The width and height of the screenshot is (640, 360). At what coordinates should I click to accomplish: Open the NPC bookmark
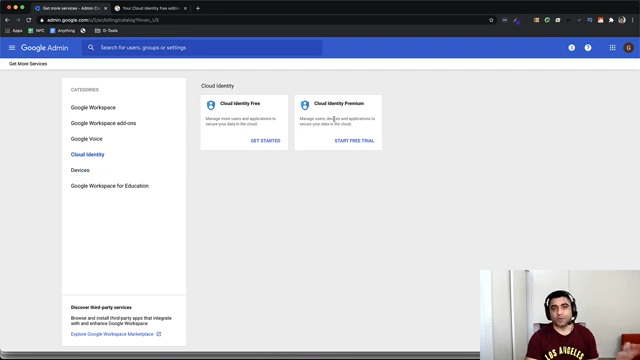pyautogui.click(x=36, y=31)
